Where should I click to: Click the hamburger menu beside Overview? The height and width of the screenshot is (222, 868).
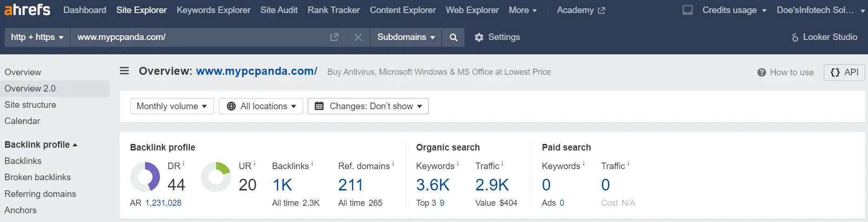pyautogui.click(x=125, y=71)
